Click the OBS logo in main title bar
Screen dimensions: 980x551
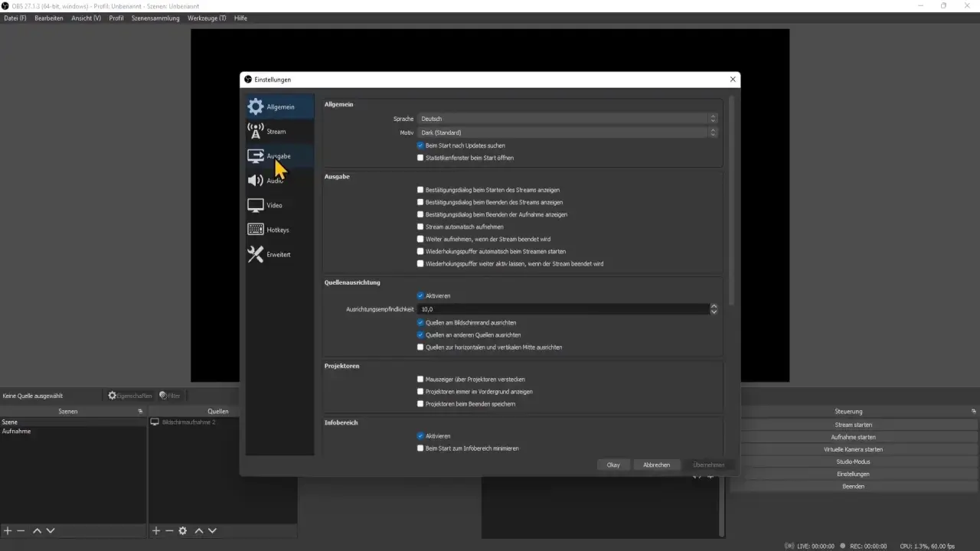(5, 5)
